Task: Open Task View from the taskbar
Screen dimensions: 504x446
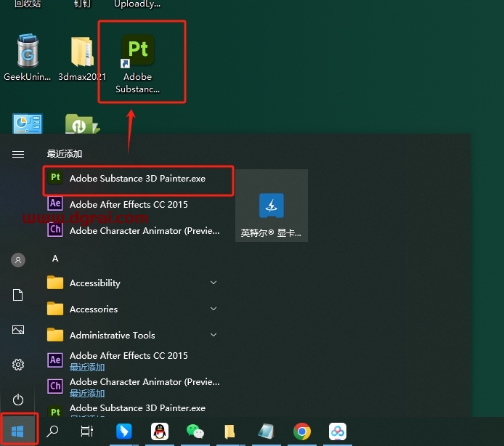Action: coord(87,431)
